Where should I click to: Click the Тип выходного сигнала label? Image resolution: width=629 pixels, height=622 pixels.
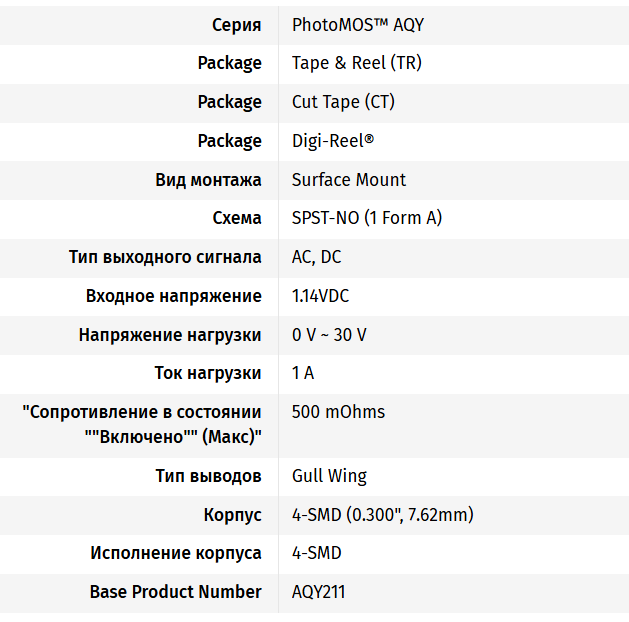[x=165, y=257]
